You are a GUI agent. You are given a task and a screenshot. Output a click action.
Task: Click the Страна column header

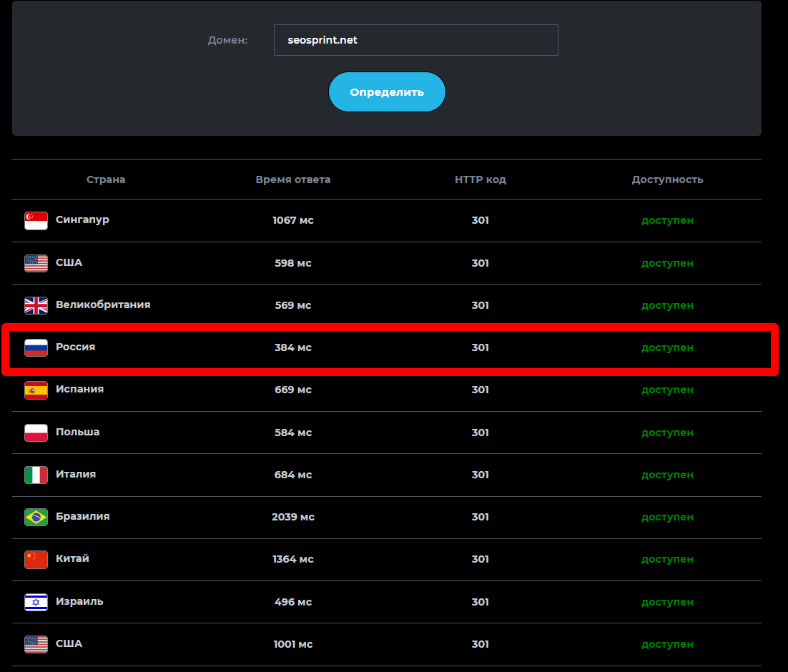pos(106,179)
